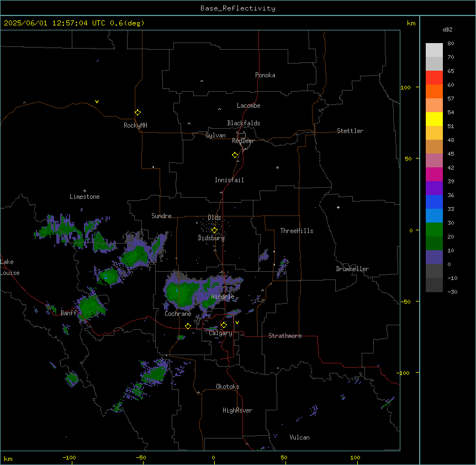Click the asterisk marker above Limestone
Screen dimensions: 476x465
(x=84, y=191)
